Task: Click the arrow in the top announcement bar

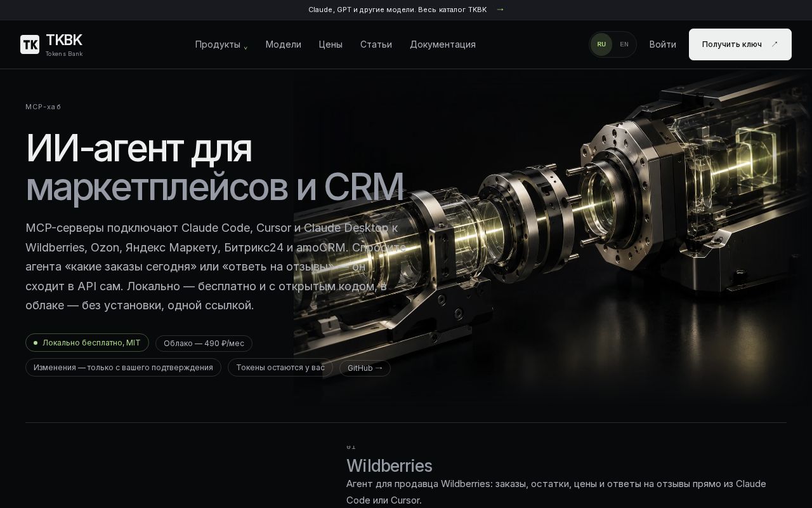Action: tap(500, 10)
